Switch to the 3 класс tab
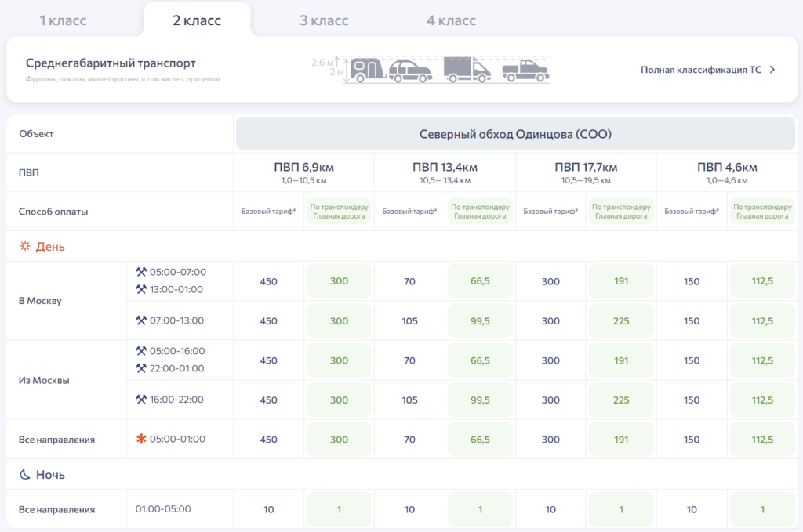Image resolution: width=803 pixels, height=532 pixels. click(324, 20)
